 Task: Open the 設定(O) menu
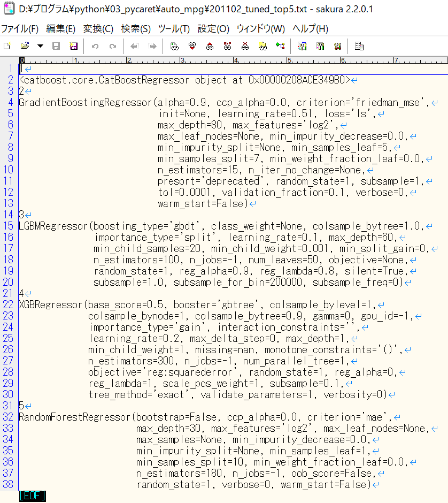(213, 29)
